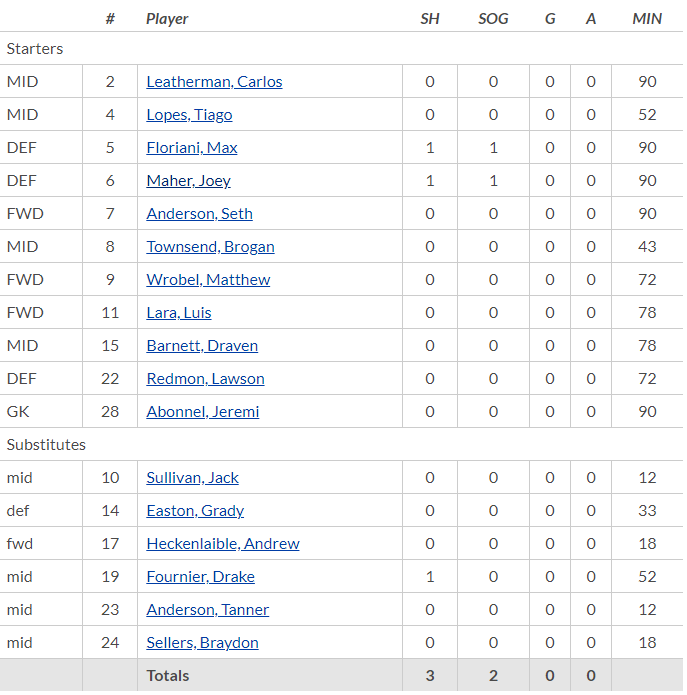Image resolution: width=687 pixels, height=695 pixels.
Task: Select Anderson, Seth link
Action: coord(199,214)
